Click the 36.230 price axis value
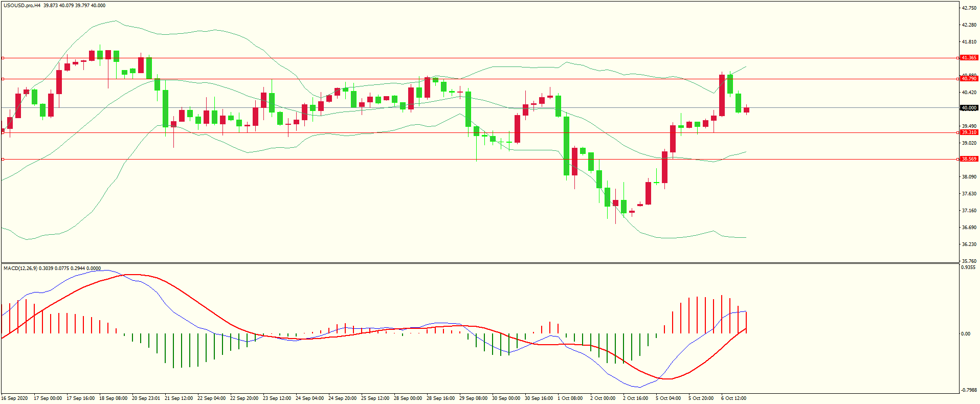This screenshot has width=980, height=404. 969,244
